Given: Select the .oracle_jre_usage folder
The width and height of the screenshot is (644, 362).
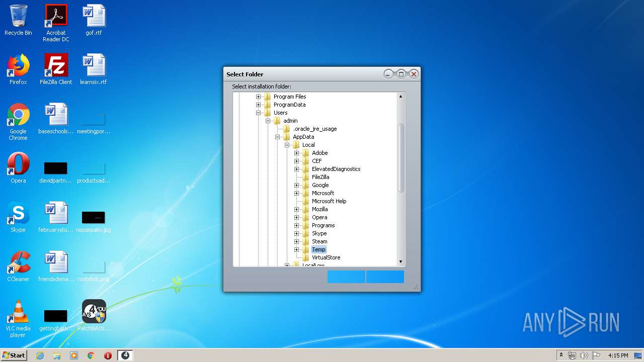Looking at the screenshot, I should click(314, 129).
